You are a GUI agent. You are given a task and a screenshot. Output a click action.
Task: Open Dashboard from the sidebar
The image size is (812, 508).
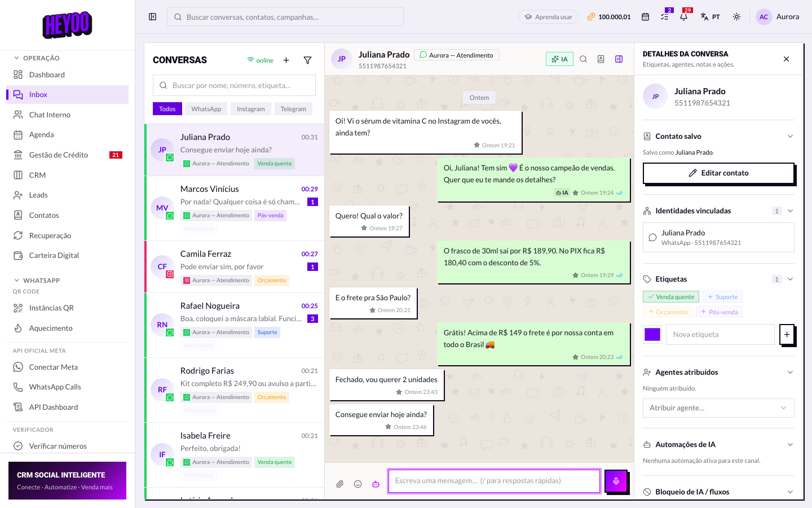[67, 75]
